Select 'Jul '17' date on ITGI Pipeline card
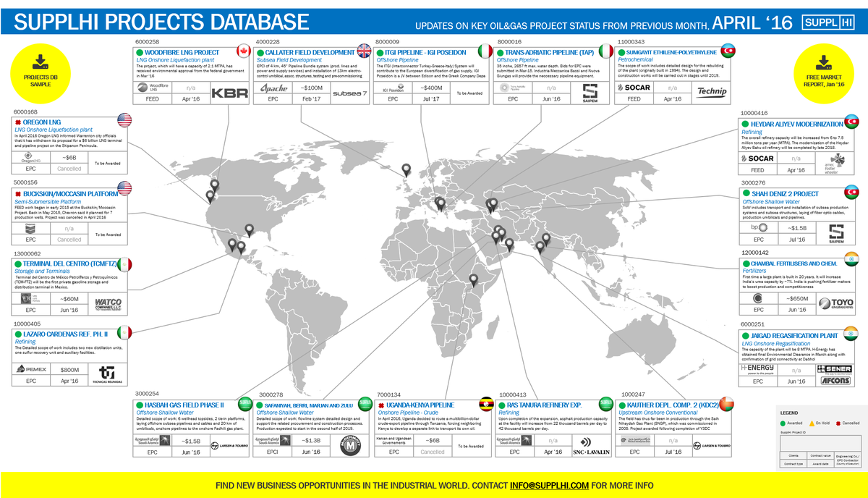This screenshot has width=868, height=498. click(433, 99)
